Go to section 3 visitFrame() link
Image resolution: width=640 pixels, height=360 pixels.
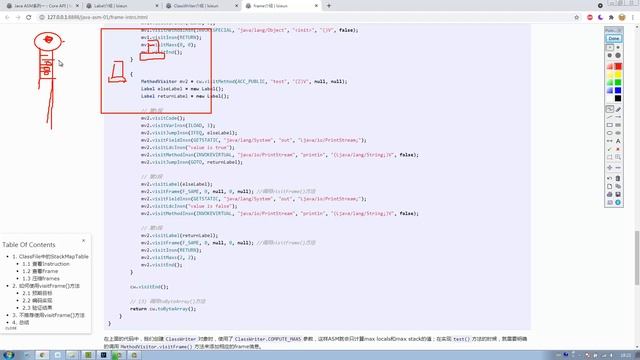49,315
